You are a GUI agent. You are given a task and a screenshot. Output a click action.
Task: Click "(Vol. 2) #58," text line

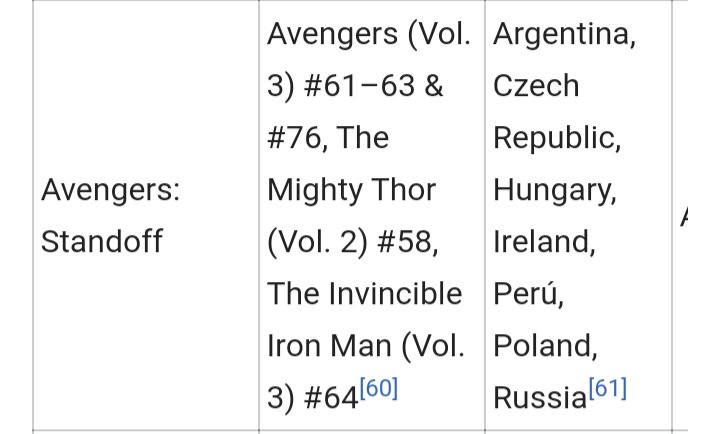353,242
